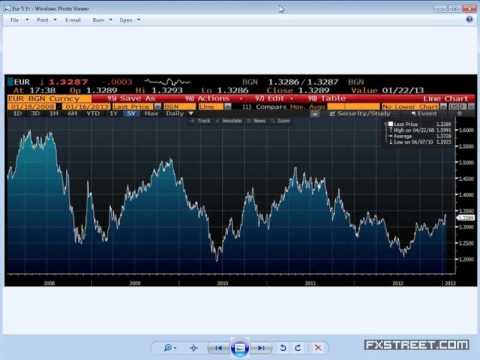Viewport: 480px width, 360px height.
Task: Rotate the picture clockwise
Action: click(298, 348)
